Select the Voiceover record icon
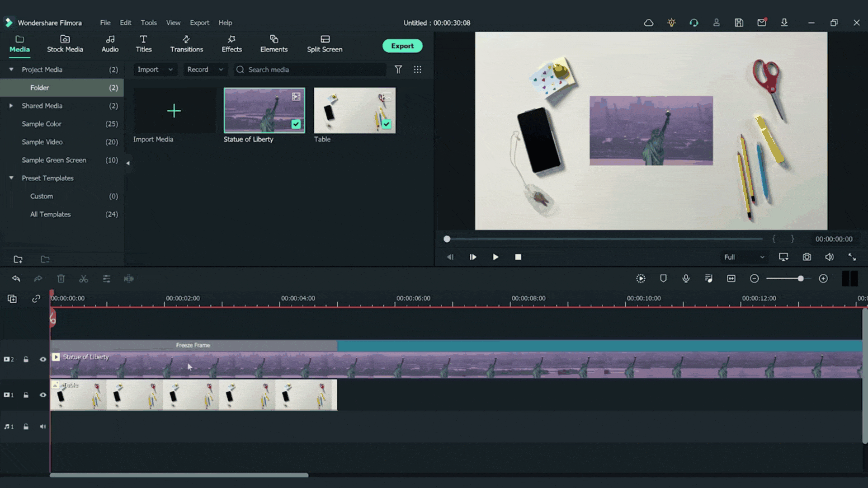 (685, 278)
